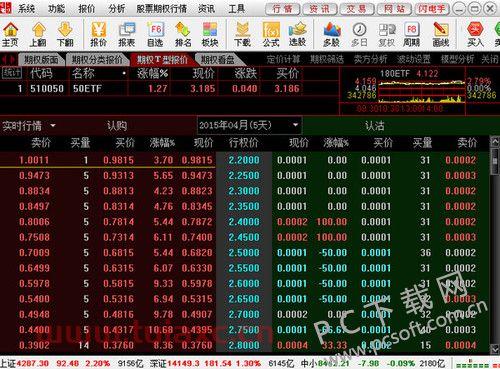500x369 pixels.
Task: Click the green signal bars in status bar
Action: tap(473, 363)
